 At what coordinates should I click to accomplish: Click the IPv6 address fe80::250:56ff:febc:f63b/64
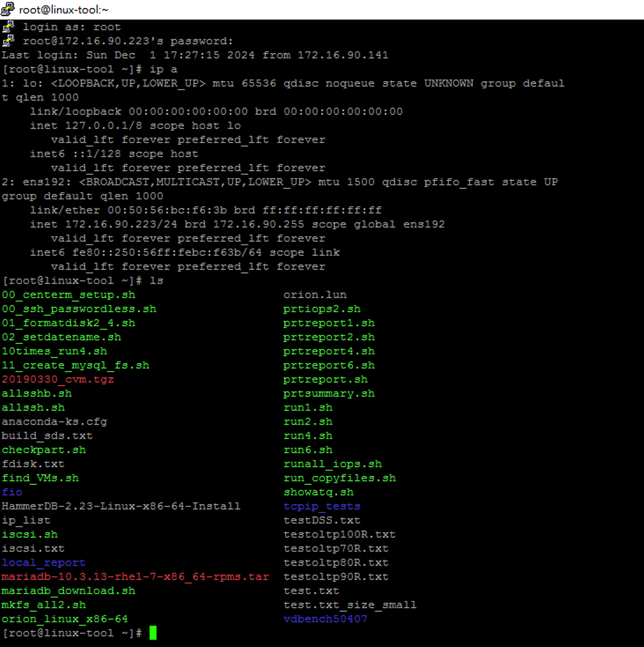coord(167,253)
